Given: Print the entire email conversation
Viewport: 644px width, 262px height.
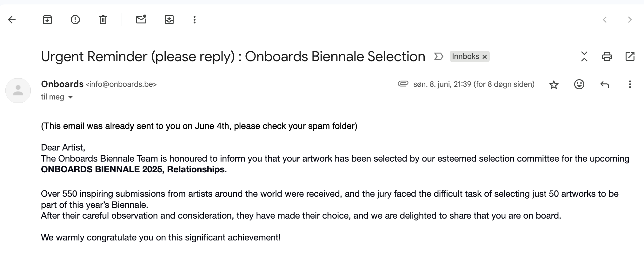Looking at the screenshot, I should (x=607, y=56).
